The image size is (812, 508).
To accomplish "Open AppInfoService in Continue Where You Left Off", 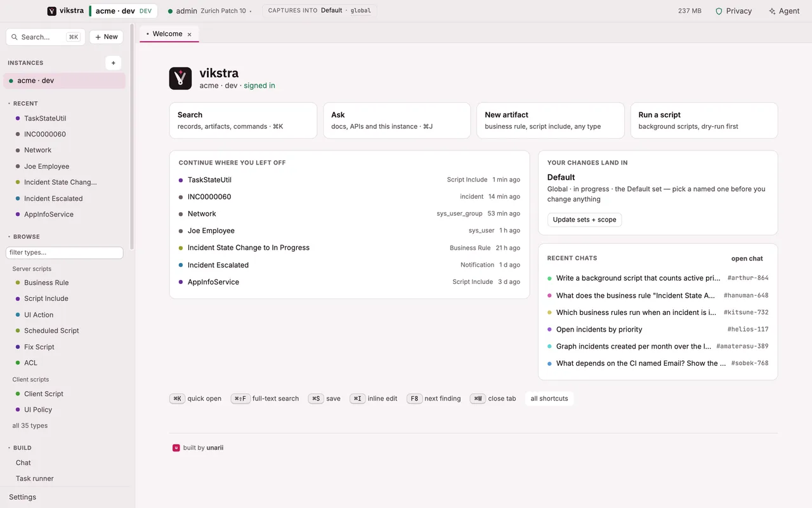I will (x=350, y=282).
